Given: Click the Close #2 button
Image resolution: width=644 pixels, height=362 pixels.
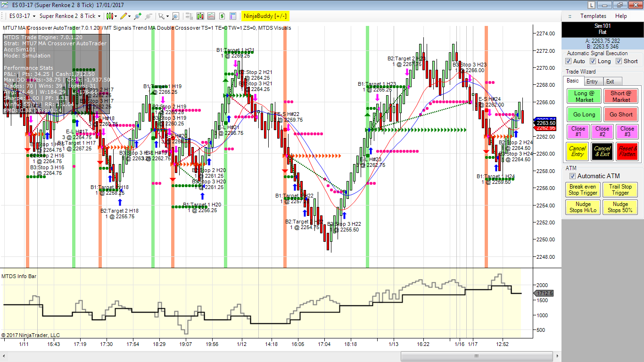Looking at the screenshot, I should point(603,132).
